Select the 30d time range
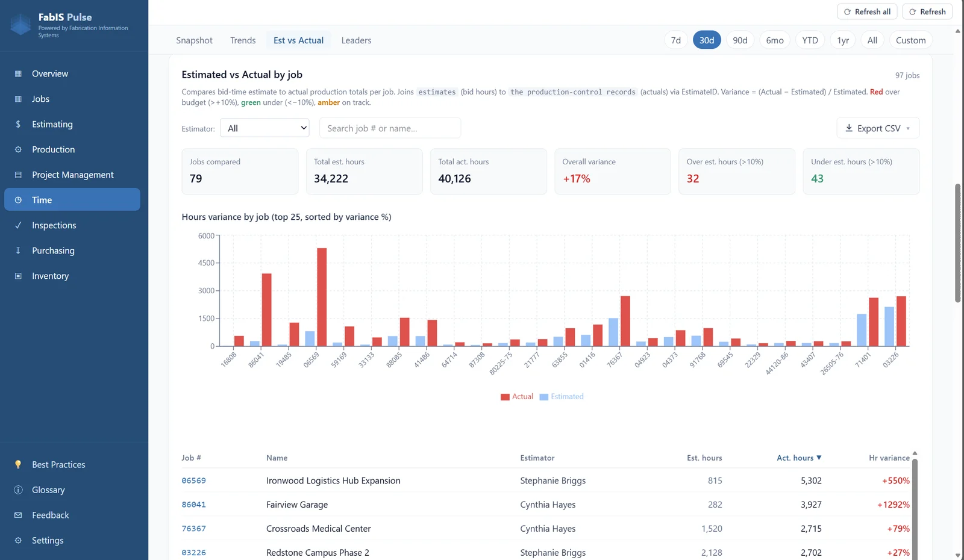This screenshot has height=560, width=964. click(x=707, y=40)
